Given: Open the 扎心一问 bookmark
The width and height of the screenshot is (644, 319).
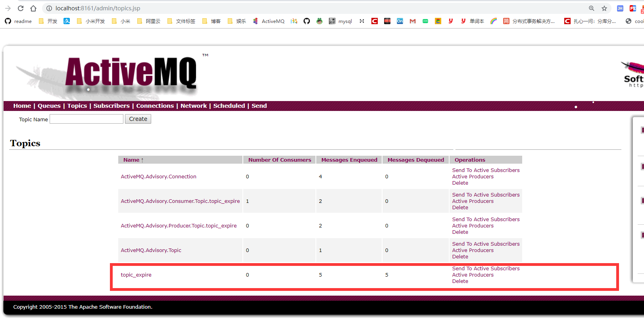Looking at the screenshot, I should tap(590, 21).
